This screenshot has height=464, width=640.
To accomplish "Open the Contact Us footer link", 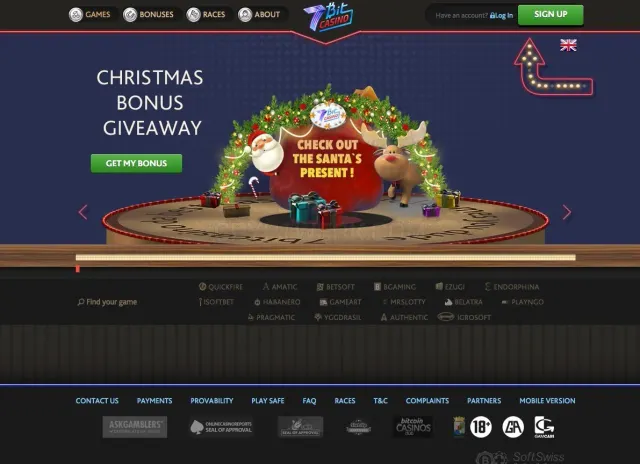I will click(97, 401).
